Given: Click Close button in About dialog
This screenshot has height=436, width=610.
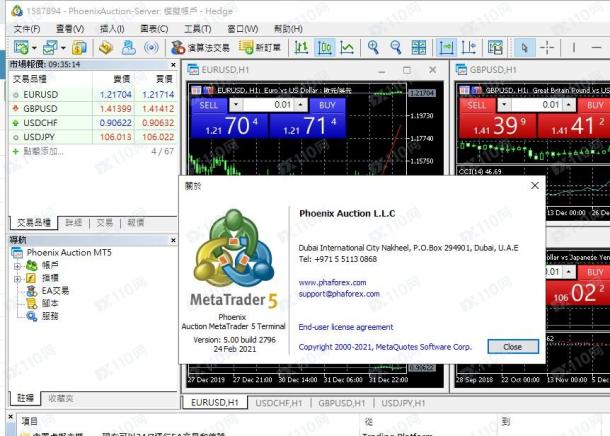Looking at the screenshot, I should coord(513,347).
